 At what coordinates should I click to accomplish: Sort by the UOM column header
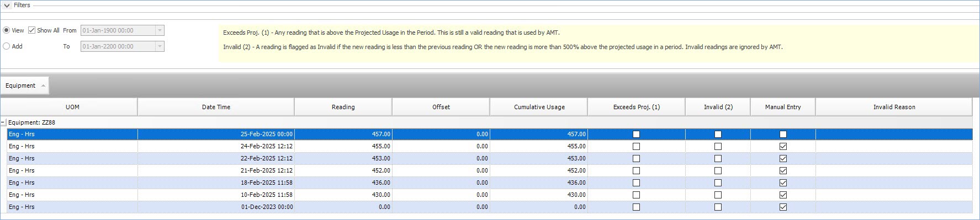tap(72, 107)
